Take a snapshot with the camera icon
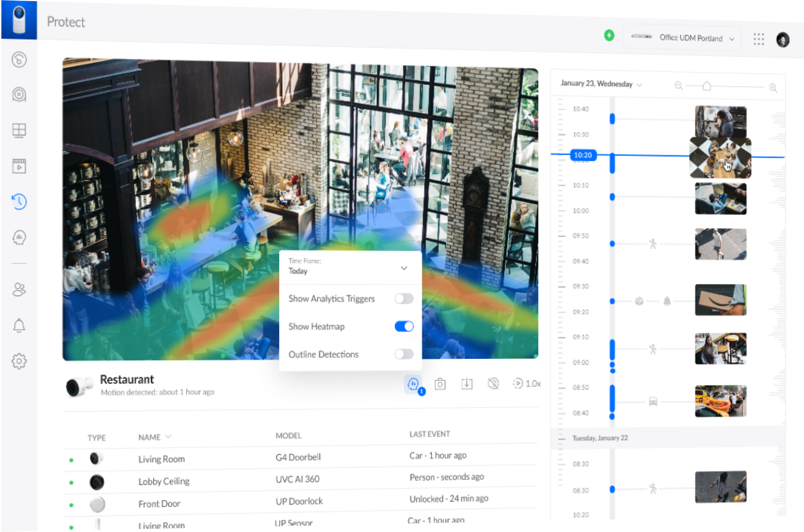Screen dimensions: 804x532 pos(440,384)
